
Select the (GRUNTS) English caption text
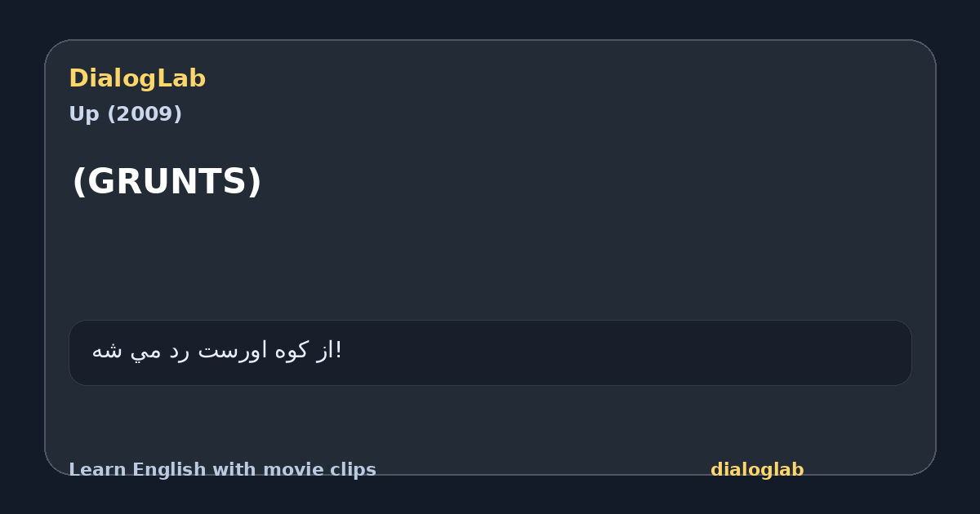[x=167, y=181]
